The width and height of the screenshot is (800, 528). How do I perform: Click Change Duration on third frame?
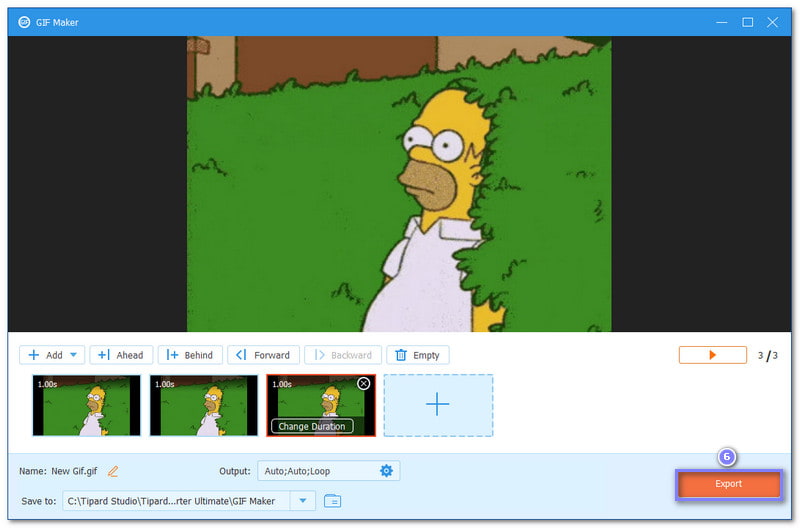click(x=312, y=426)
